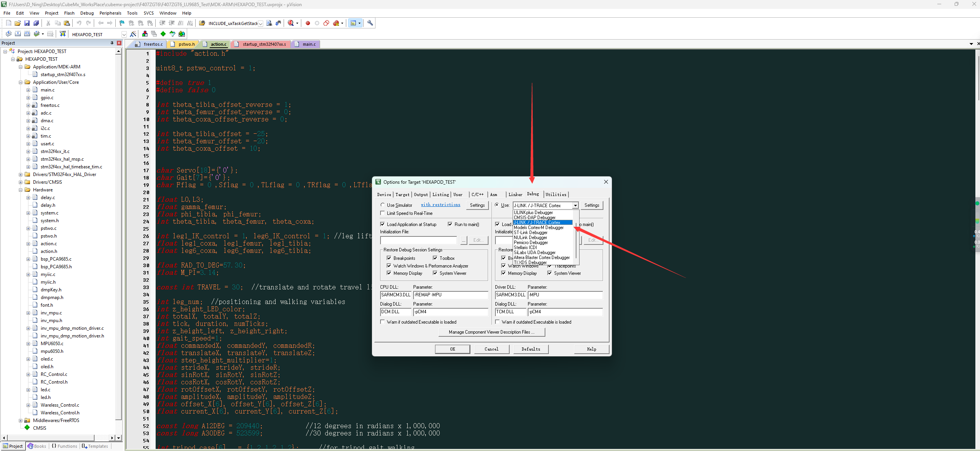
Task: Open the HEXAPOD_TEST target dropdown
Action: (124, 34)
